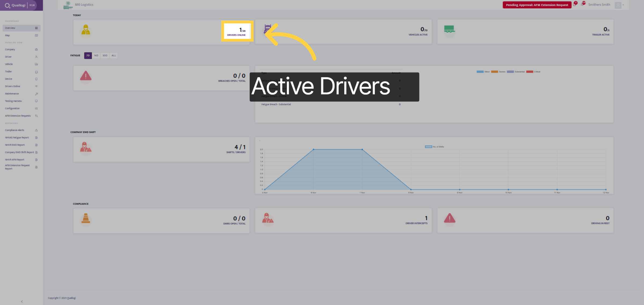
Task: Click the red warning icon in Breaches card
Action: [x=86, y=76]
